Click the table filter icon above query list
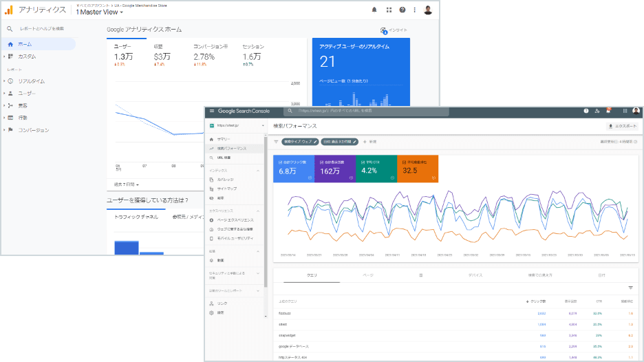This screenshot has width=644, height=362. [x=630, y=288]
